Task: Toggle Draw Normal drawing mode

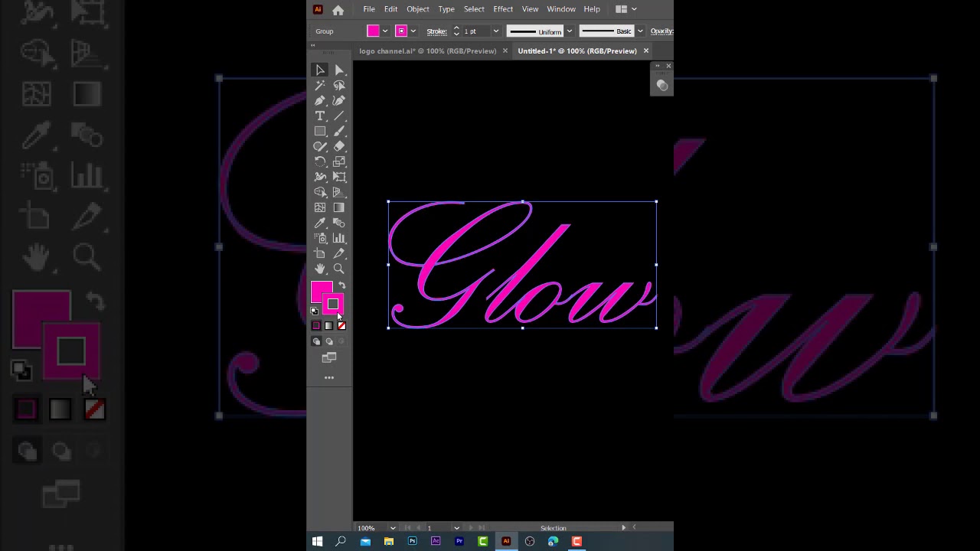Action: point(316,341)
